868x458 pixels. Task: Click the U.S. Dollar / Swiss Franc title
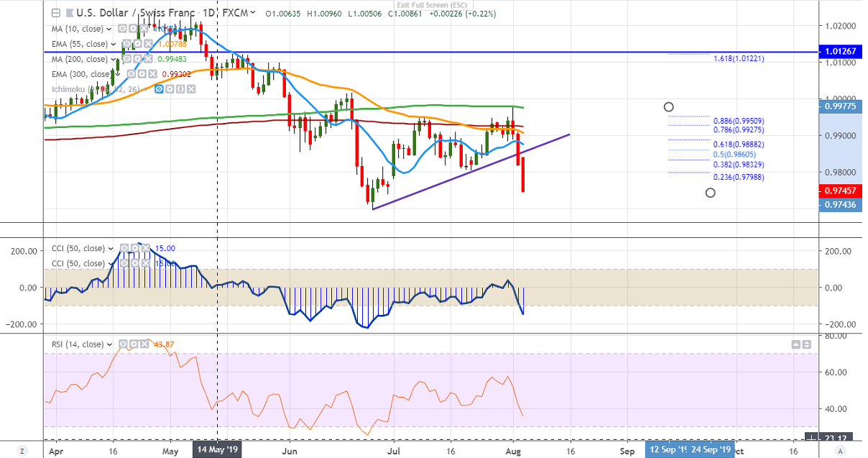[136, 13]
